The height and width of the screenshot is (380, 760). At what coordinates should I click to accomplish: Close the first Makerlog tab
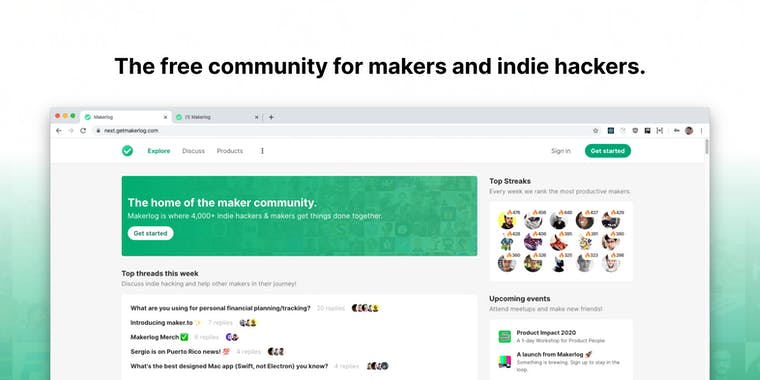pos(165,117)
